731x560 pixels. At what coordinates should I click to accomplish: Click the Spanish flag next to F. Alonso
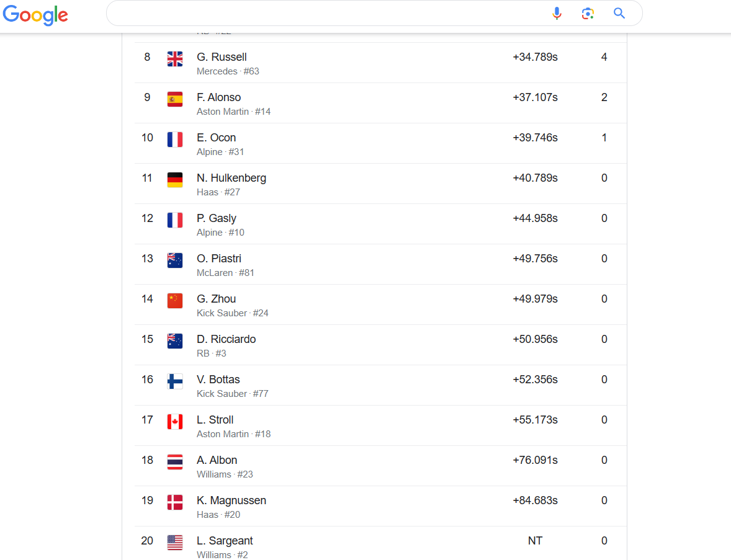(175, 99)
